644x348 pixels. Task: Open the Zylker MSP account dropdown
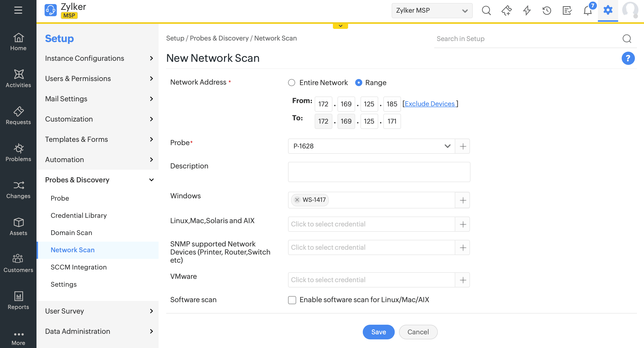[x=432, y=10]
